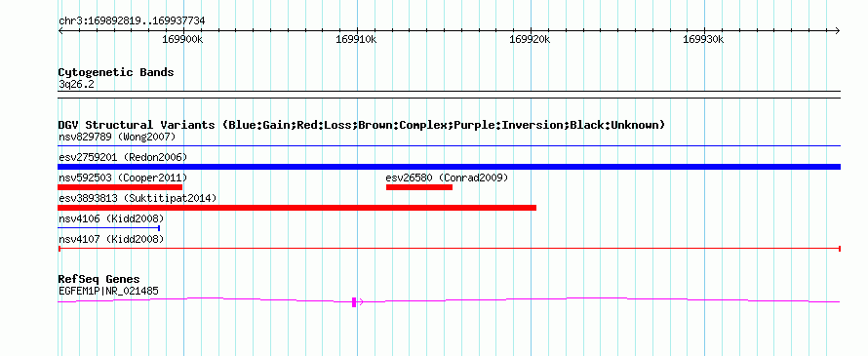
Task: Click the 3q26.2 cytogenetic band bar
Action: pos(449,95)
